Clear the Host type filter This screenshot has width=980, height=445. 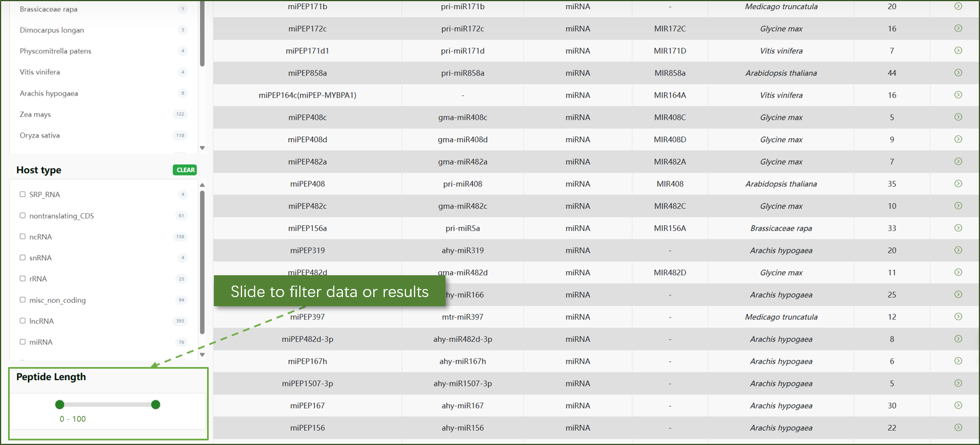tap(185, 170)
